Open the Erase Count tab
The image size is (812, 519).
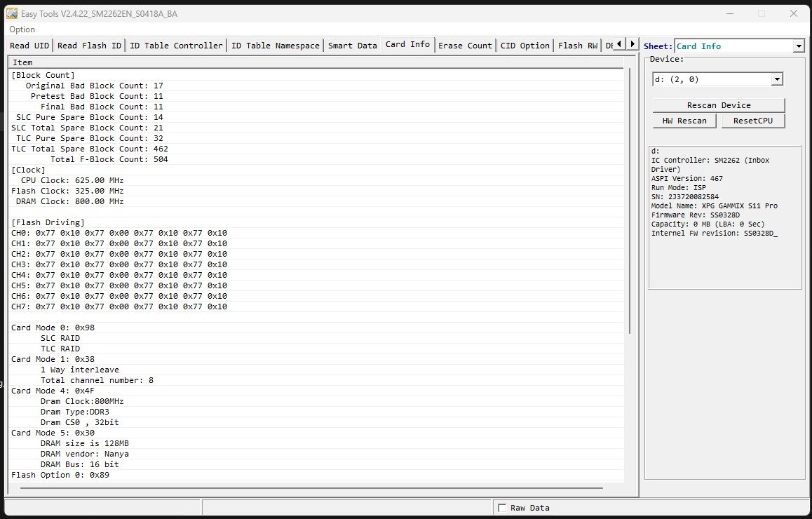click(465, 45)
